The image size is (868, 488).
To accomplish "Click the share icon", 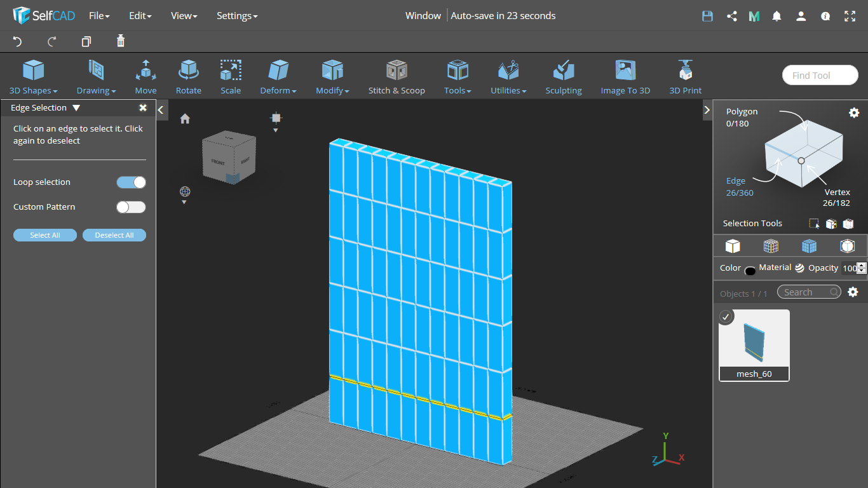I will click(731, 17).
